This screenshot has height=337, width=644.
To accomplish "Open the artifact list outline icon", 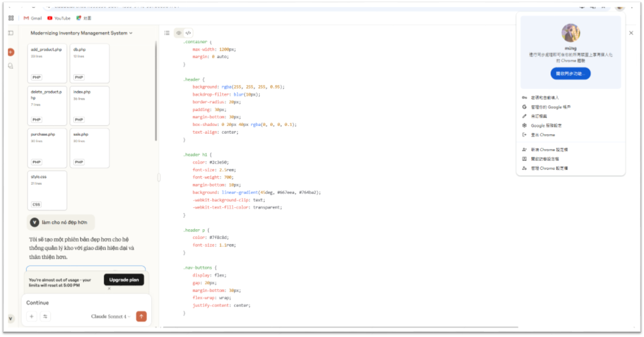I will [167, 33].
